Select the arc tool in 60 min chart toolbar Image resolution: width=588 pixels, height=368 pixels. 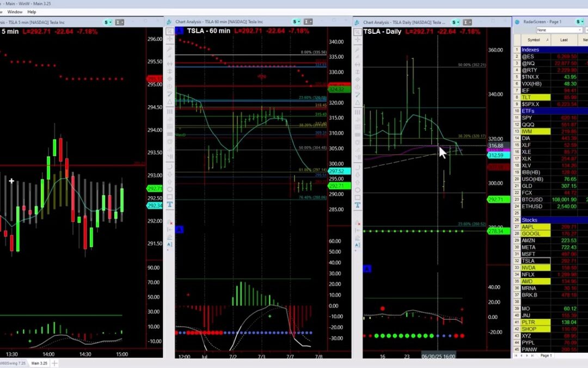(169, 166)
